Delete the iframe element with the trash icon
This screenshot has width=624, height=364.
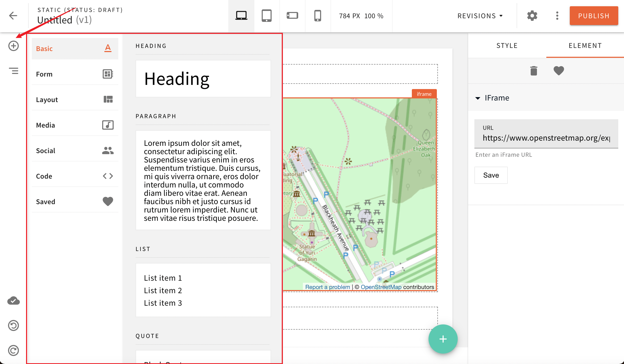(533, 71)
